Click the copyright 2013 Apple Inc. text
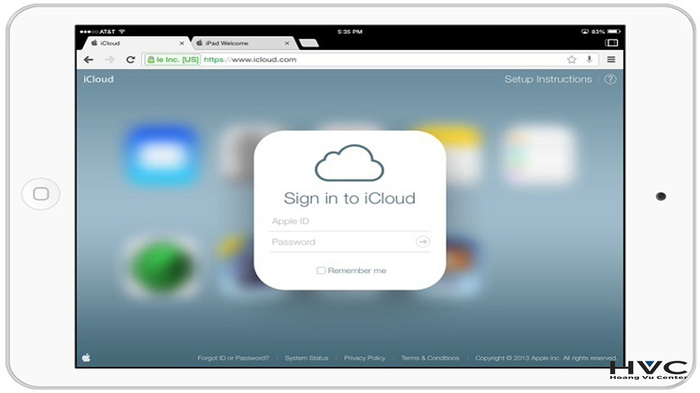The image size is (700, 393). (x=546, y=358)
